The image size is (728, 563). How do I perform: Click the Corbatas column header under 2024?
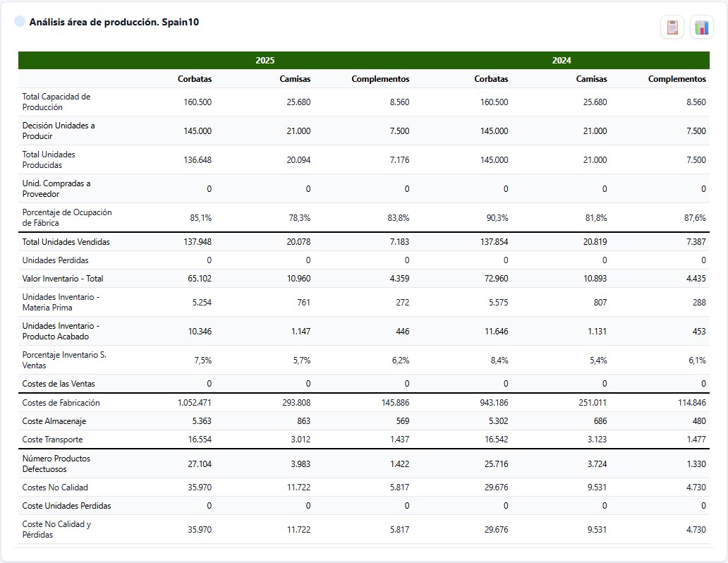[491, 79]
